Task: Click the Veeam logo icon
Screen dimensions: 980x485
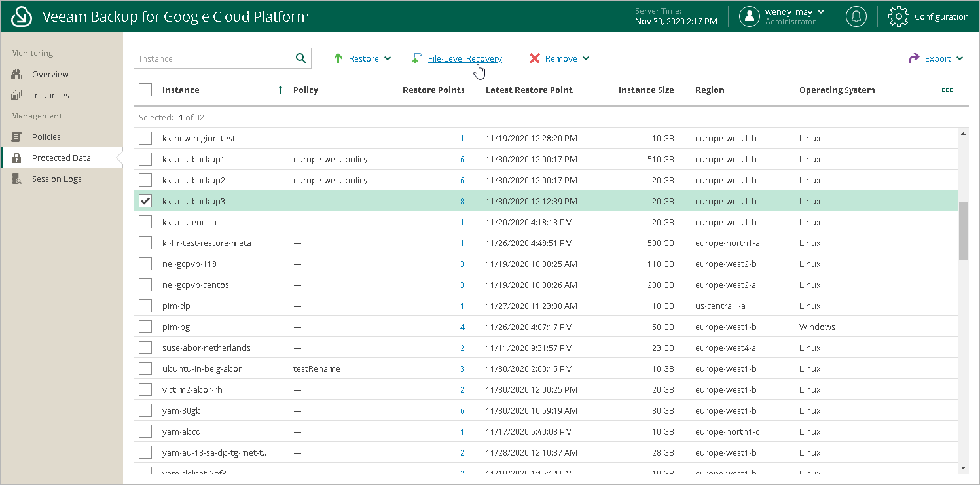Action: 22,16
